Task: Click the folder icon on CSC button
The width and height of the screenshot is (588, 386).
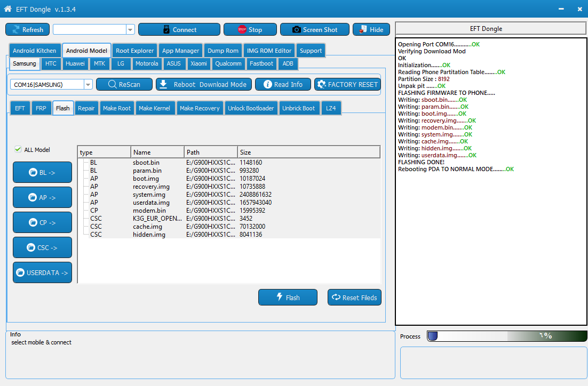Action: point(31,248)
